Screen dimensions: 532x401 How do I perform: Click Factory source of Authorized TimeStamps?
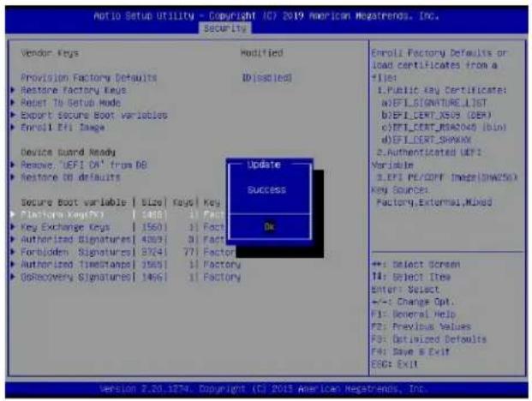click(222, 264)
